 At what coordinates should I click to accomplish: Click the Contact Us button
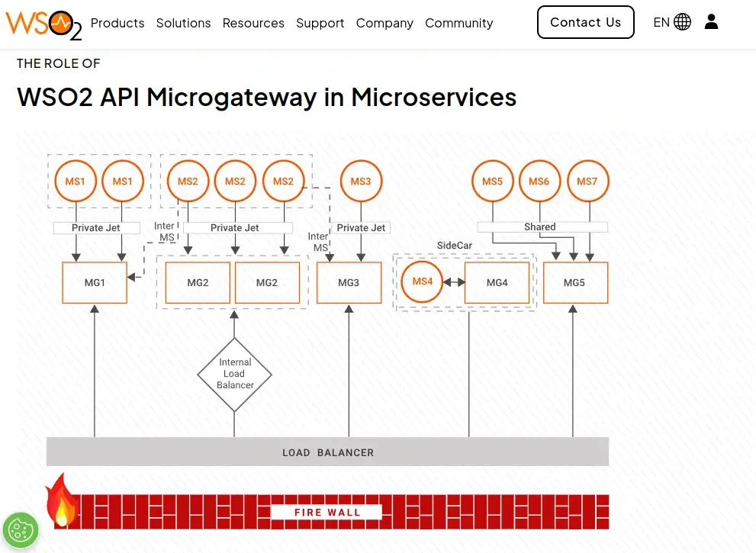coord(585,22)
